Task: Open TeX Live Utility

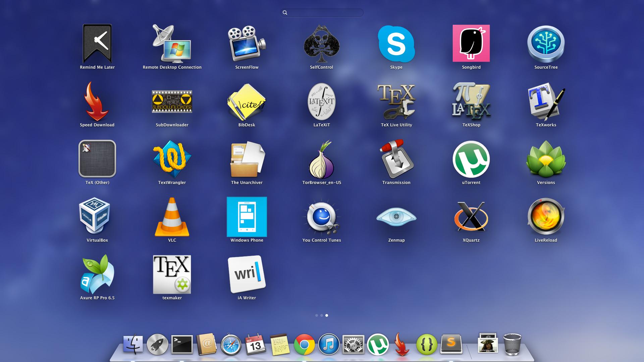Action: point(396,102)
